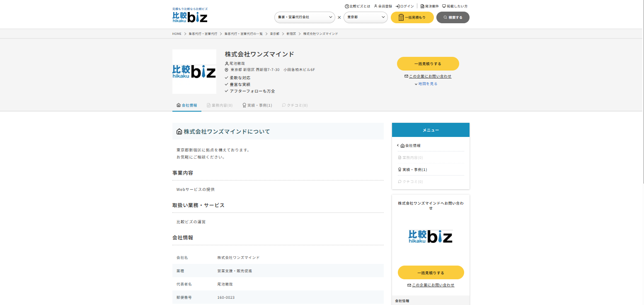Select the 業務内容(0) tab
Screen dimensions: 644x305
click(x=220, y=105)
